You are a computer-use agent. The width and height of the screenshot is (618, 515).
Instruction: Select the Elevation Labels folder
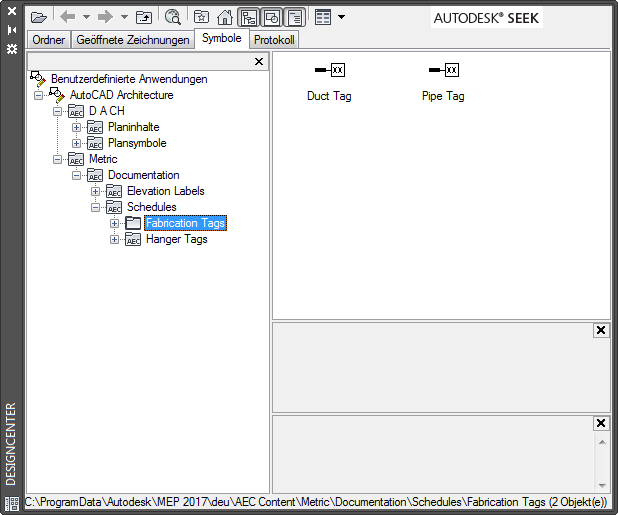point(166,191)
